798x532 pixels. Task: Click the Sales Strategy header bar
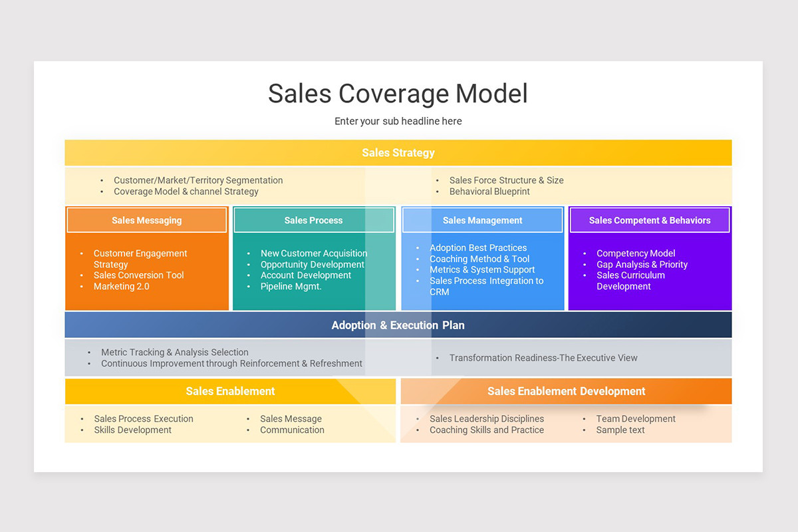click(x=398, y=152)
